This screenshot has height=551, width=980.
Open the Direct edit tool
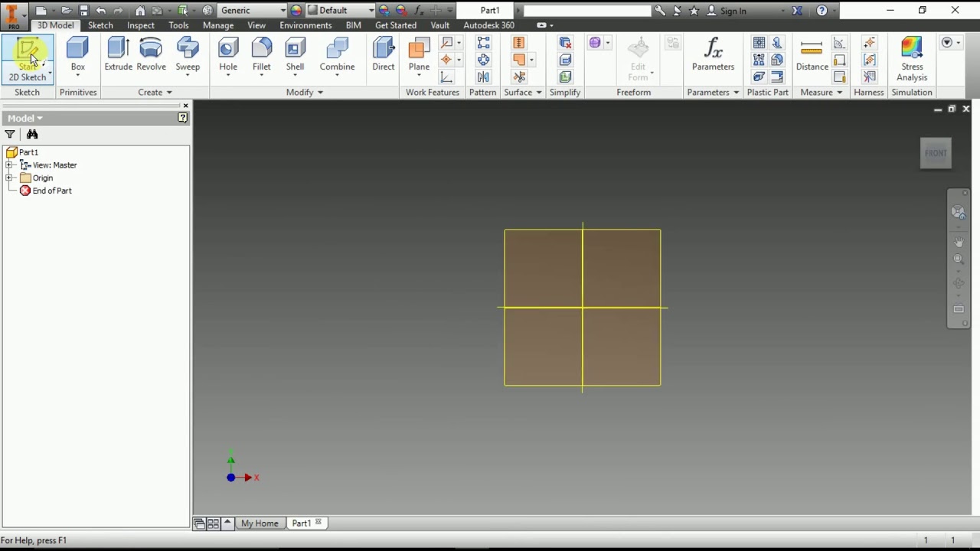[x=384, y=55]
